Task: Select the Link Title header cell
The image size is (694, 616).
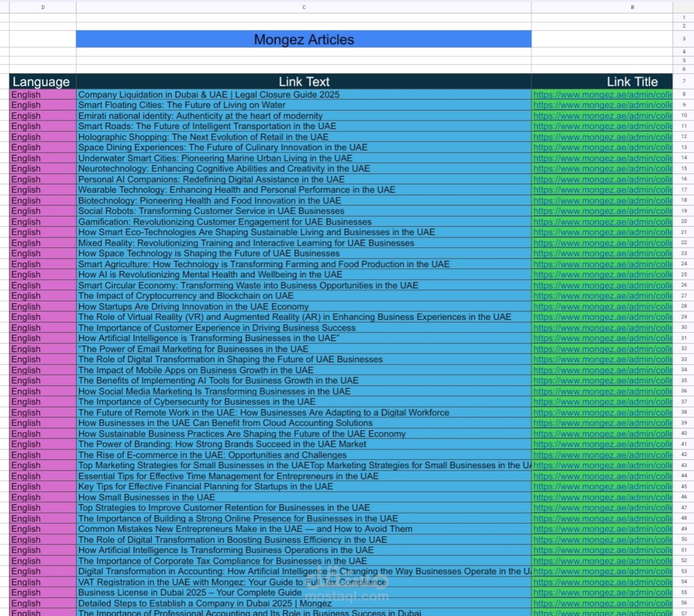Action: [x=602, y=81]
